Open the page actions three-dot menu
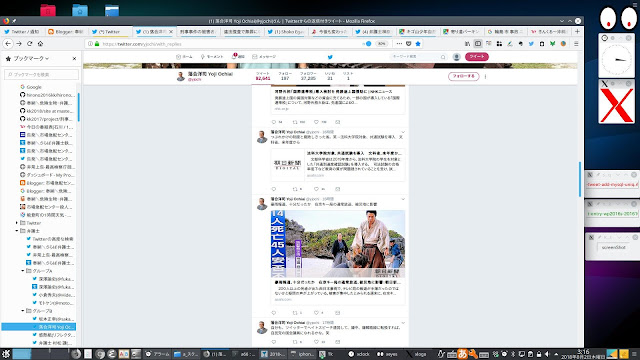This screenshot has height=360, width=640. (x=399, y=44)
